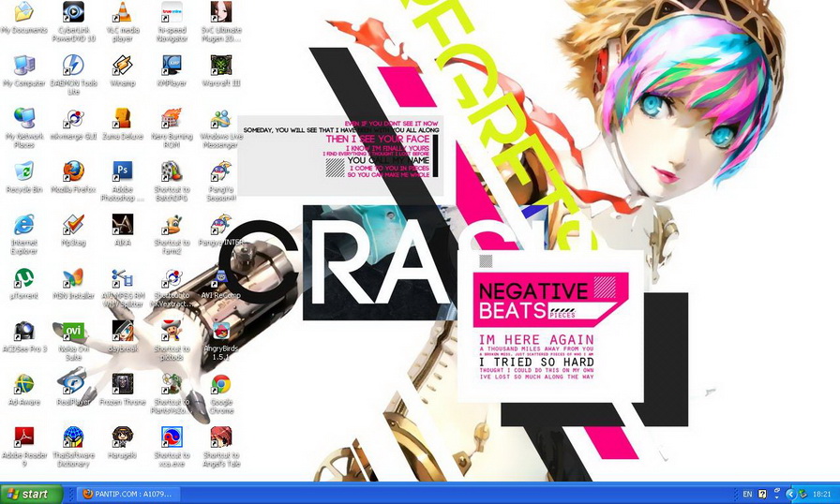The width and height of the screenshot is (840, 504).
Task: Open the AIKA game shortcut
Action: [x=123, y=224]
